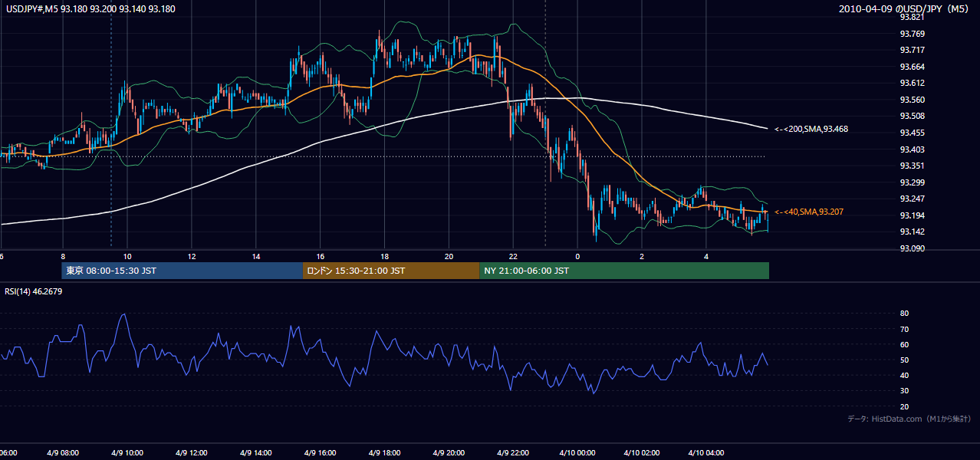Click price axis label 93.664
The image size is (980, 460).
(x=913, y=67)
